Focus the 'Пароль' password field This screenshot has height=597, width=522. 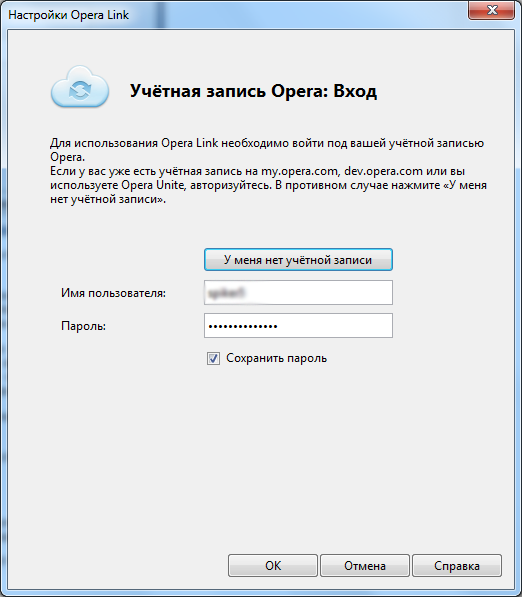pyautogui.click(x=298, y=326)
